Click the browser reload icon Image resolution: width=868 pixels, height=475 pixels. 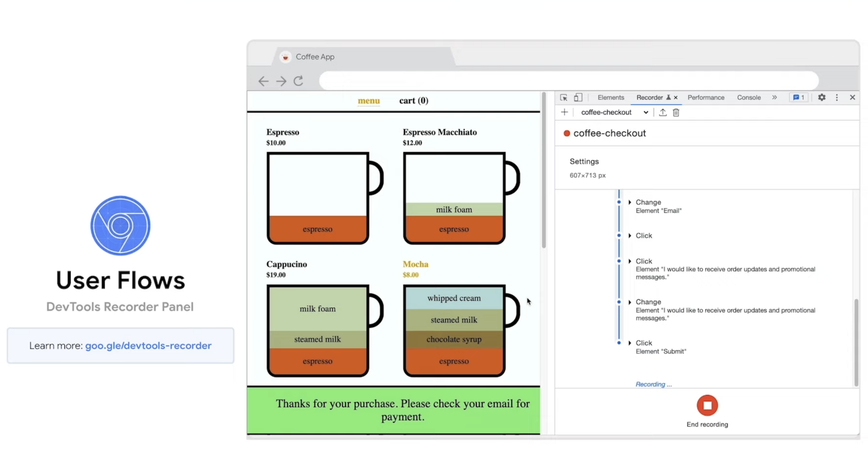298,81
